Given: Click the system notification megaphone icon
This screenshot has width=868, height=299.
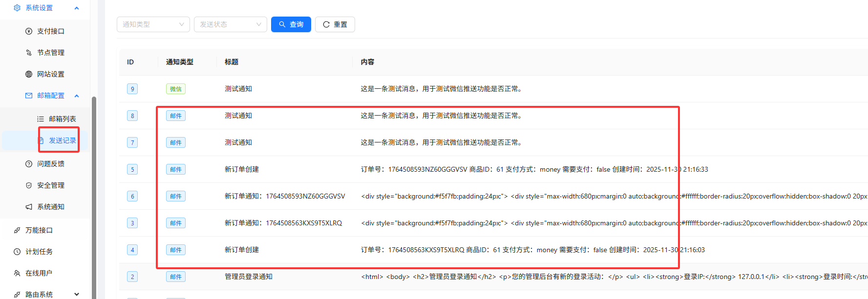Looking at the screenshot, I should (29, 207).
